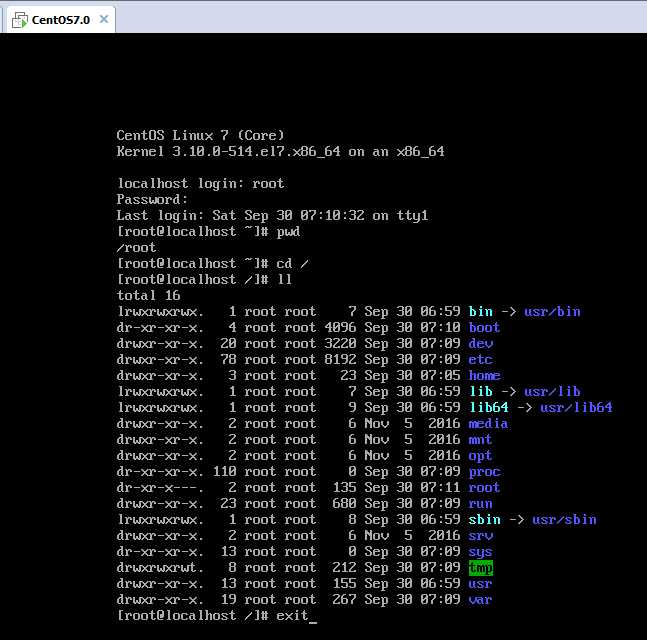Click the 'usr/sbin' link target text
The image size is (647, 640).
click(x=564, y=519)
